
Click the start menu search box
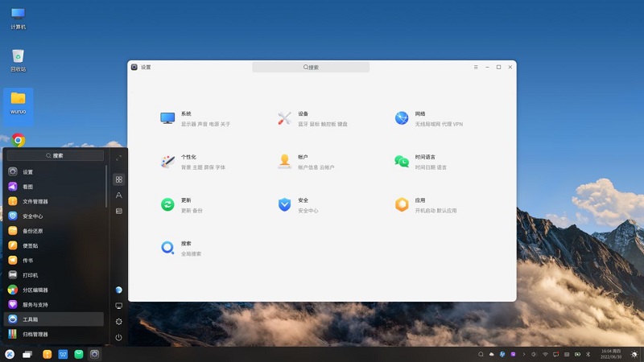pos(56,155)
